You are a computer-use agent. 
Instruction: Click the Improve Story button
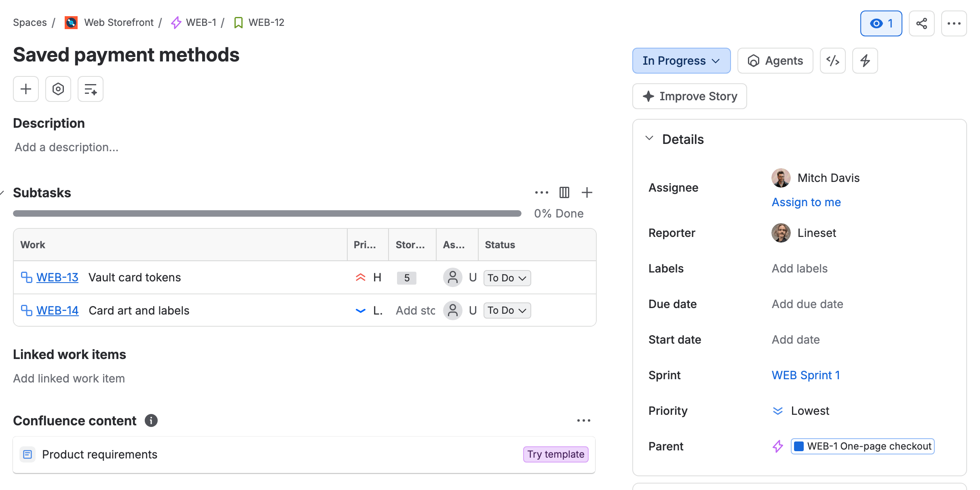(x=689, y=96)
